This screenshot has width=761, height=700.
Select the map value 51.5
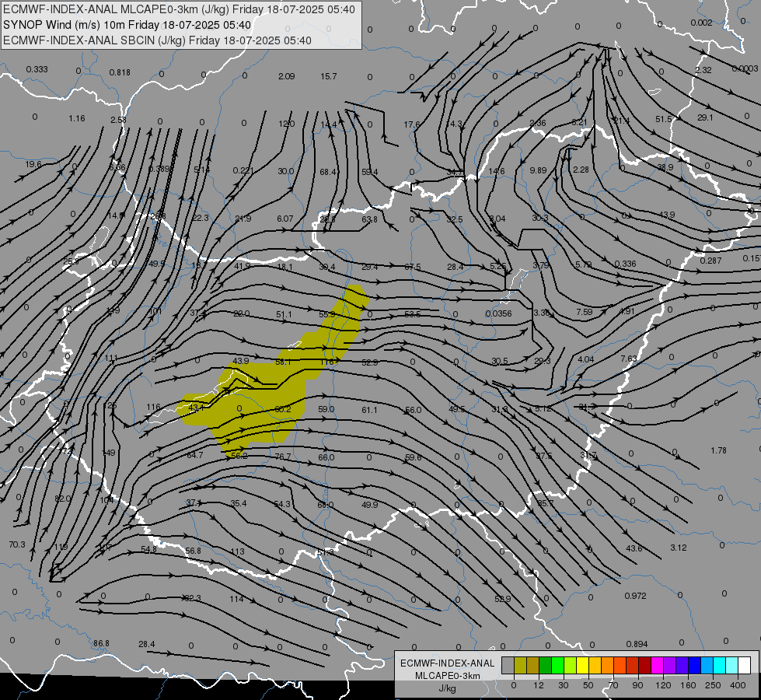click(663, 119)
